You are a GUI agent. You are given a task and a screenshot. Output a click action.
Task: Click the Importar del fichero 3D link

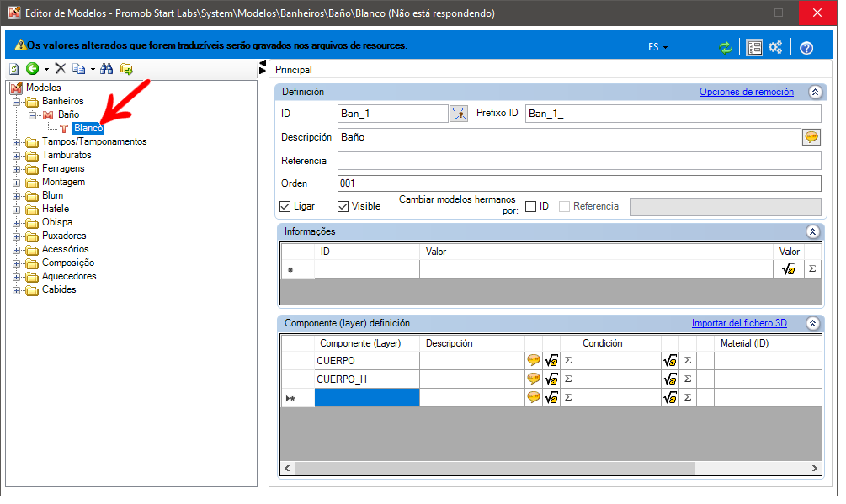pos(739,323)
